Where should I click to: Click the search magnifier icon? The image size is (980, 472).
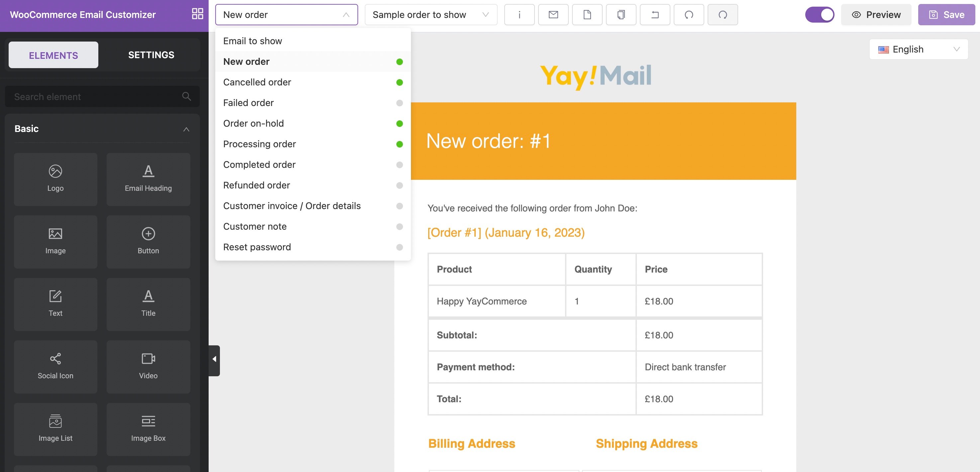(186, 96)
